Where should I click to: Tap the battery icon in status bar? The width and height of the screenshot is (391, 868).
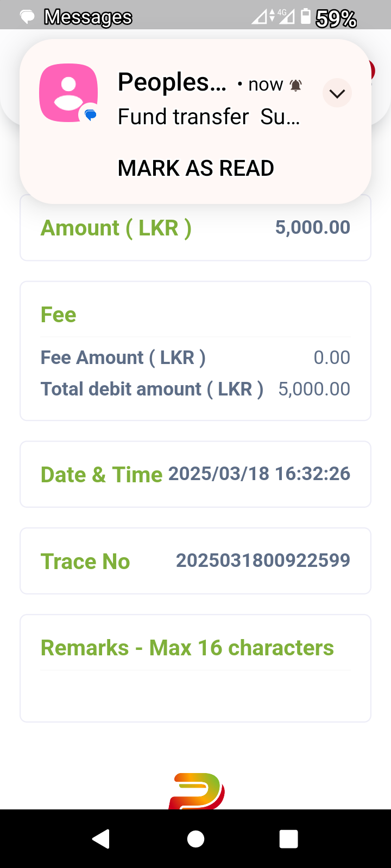pyautogui.click(x=306, y=16)
